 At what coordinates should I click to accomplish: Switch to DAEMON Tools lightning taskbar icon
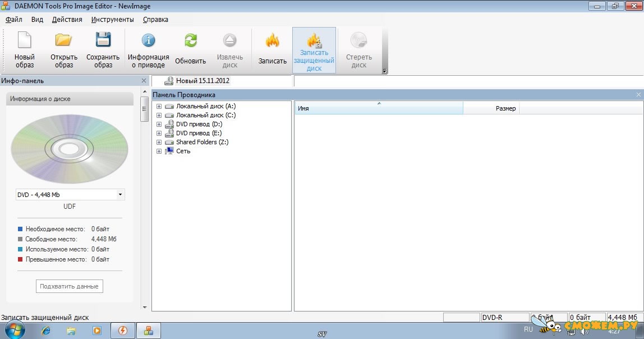pyautogui.click(x=123, y=331)
